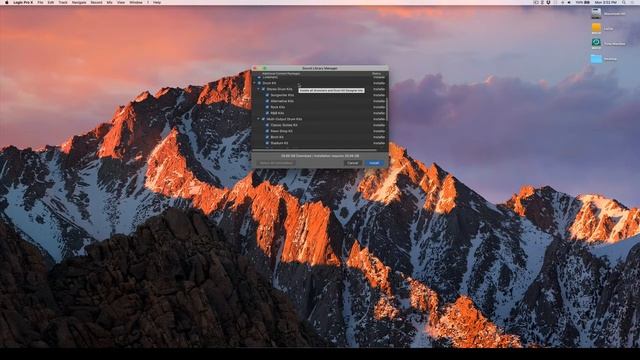Click the vertical scrollbar in package list
This screenshot has height=360, width=640.
[x=387, y=109]
